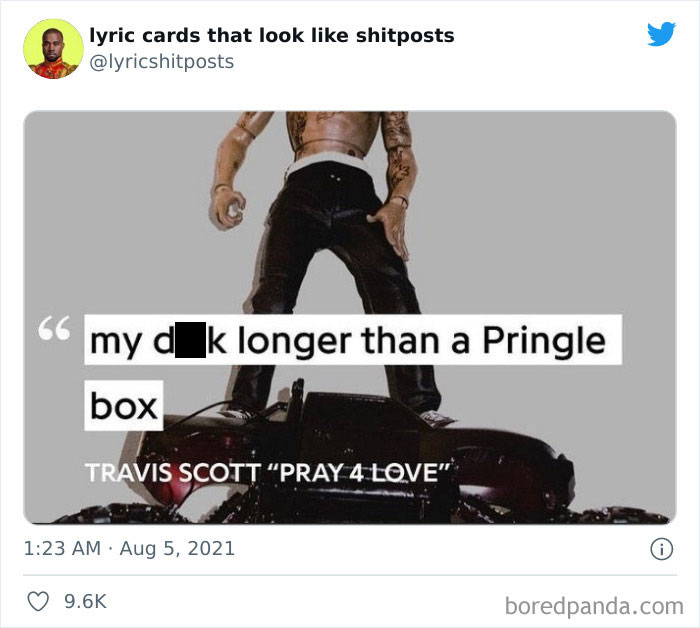Select the Aug 5, 2021 date

point(177,549)
